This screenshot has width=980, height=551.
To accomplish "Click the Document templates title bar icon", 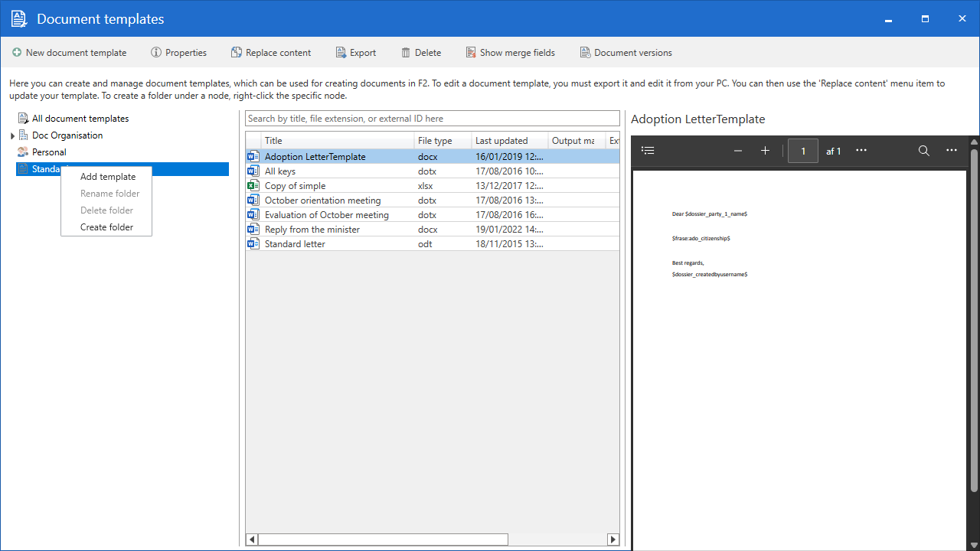I will coord(18,18).
